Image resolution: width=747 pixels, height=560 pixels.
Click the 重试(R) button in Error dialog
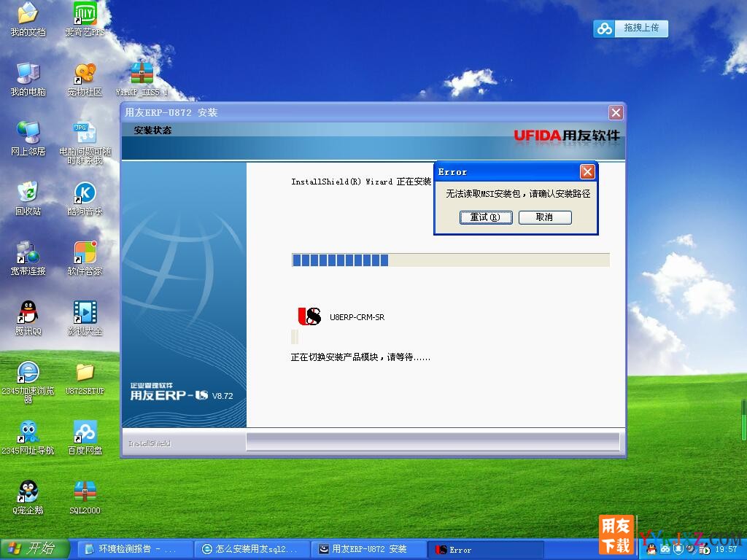pos(486,217)
